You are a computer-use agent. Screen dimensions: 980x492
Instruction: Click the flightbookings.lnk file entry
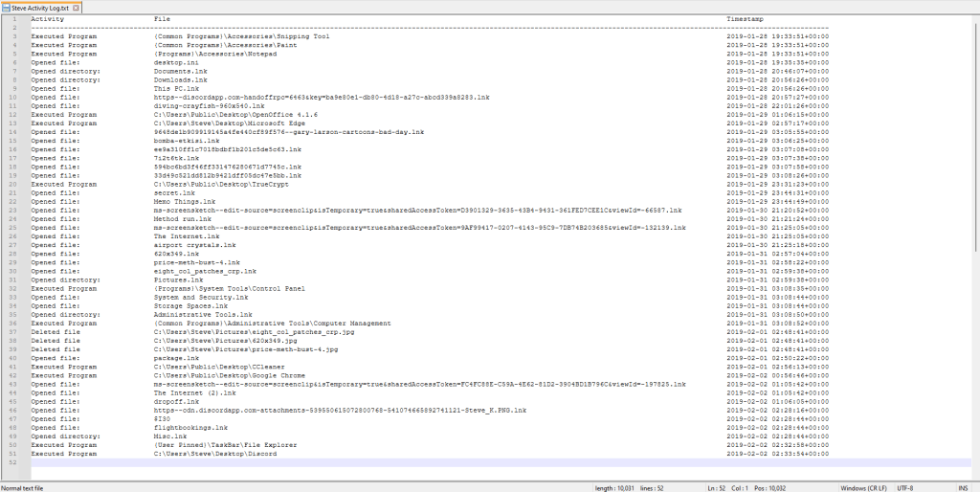(x=190, y=427)
